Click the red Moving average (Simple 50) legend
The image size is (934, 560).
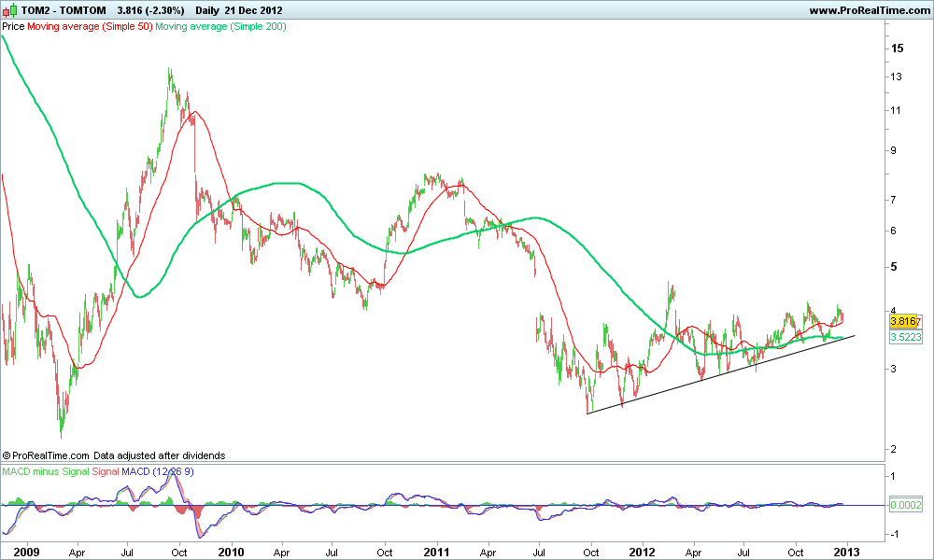point(90,27)
